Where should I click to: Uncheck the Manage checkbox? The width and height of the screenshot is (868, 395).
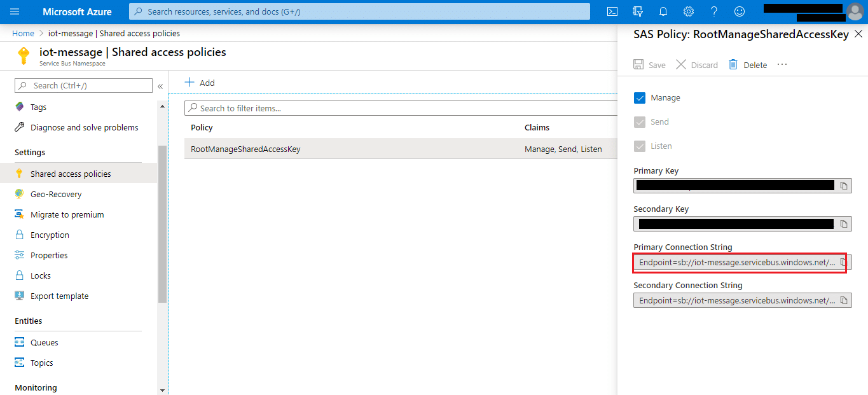click(x=640, y=98)
